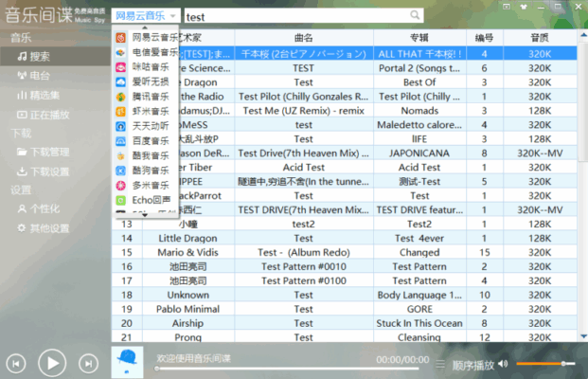This screenshot has width=588, height=379.
Task: Click the 多米音乐 source icon
Action: [120, 186]
